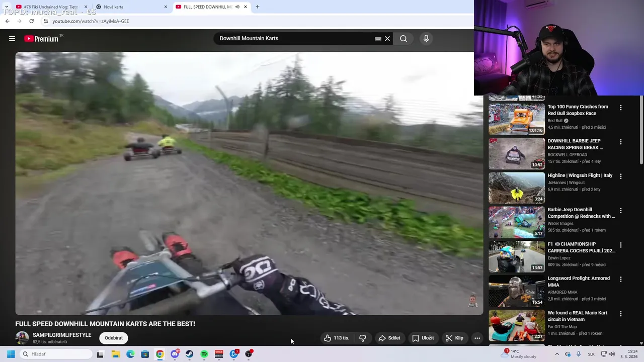Open the on-screen keyboard in search box

tap(378, 39)
